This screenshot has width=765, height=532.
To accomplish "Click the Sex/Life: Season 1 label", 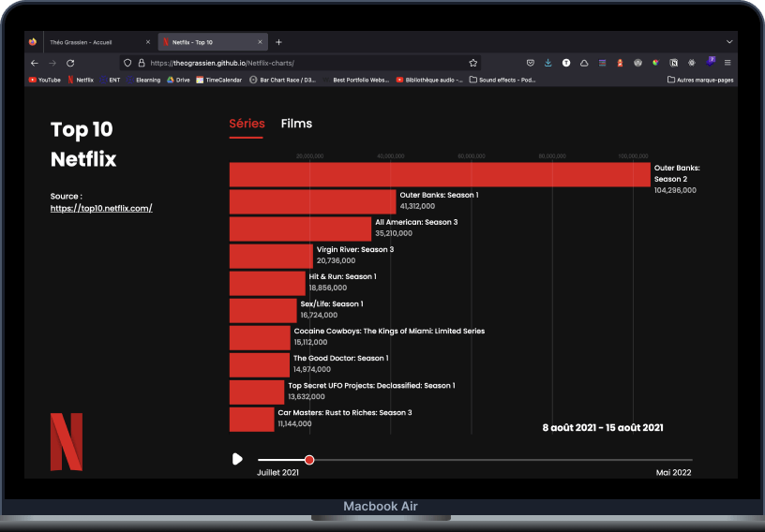I will (x=332, y=303).
